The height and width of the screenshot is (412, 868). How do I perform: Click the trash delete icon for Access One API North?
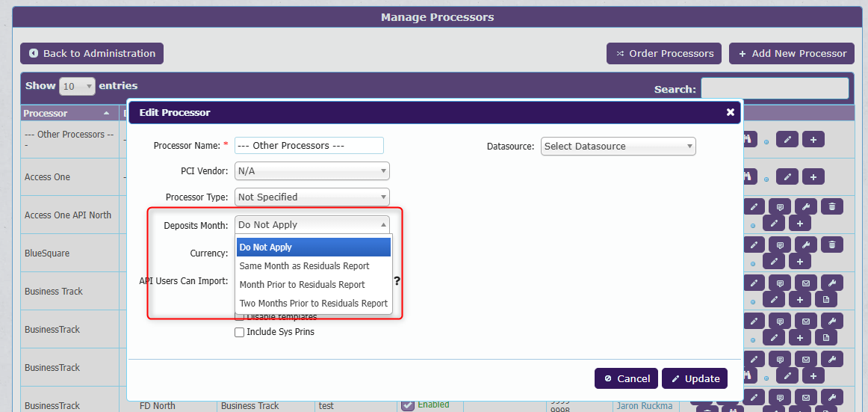tap(832, 206)
